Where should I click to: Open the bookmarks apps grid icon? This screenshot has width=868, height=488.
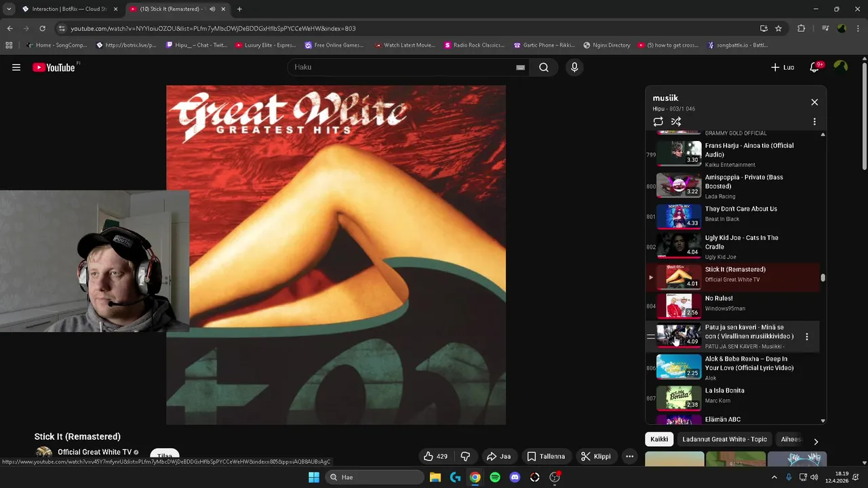pos(9,45)
